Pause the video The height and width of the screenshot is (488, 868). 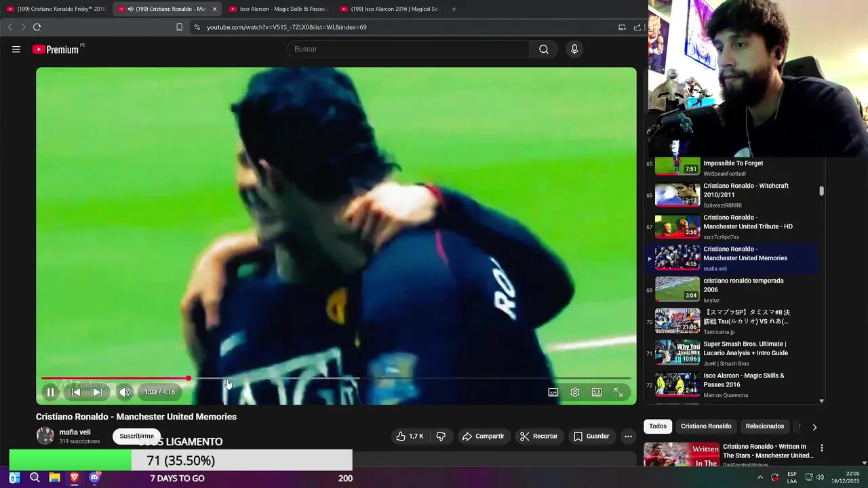(50, 392)
